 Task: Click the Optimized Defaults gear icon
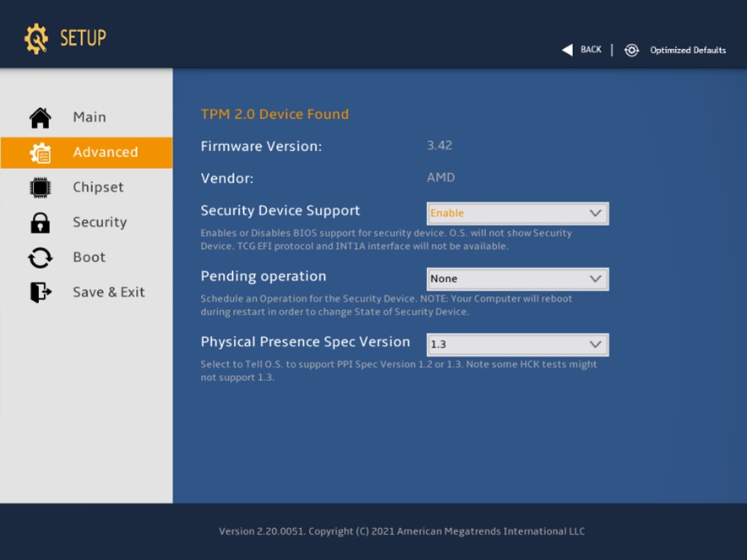click(631, 50)
